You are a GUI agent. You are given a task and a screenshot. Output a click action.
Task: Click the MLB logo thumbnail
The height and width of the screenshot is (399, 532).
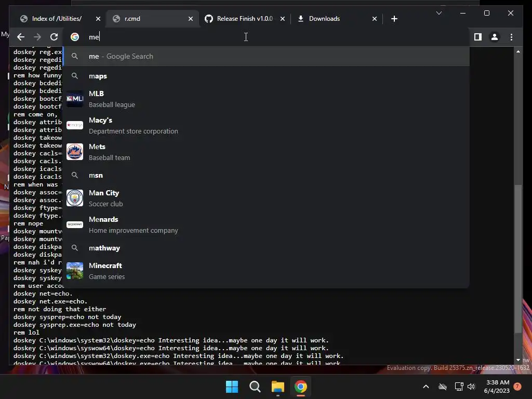(75, 99)
